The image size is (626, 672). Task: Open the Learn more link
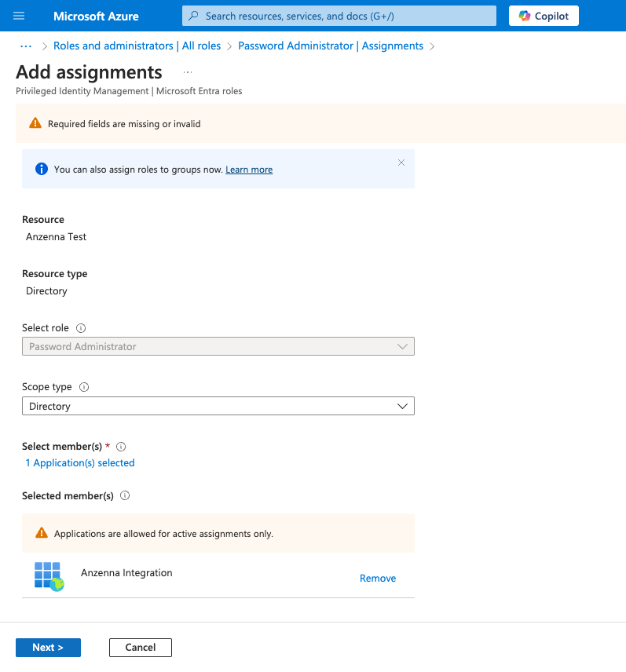[x=249, y=170]
